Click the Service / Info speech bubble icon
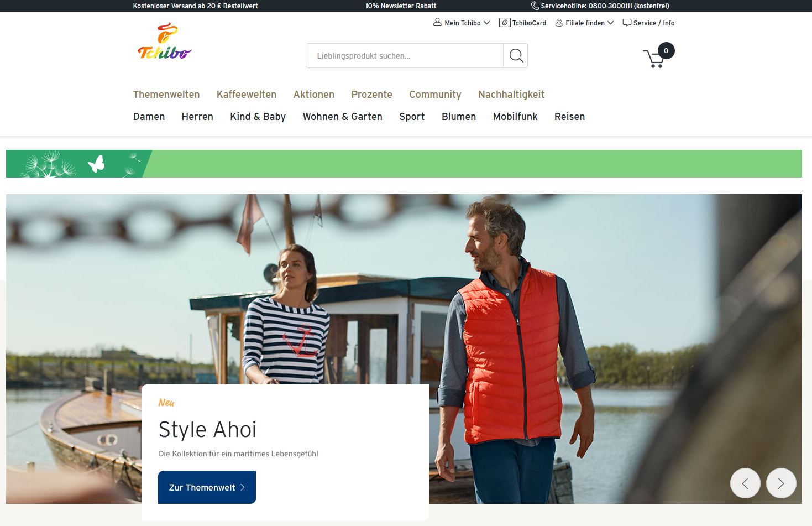Screen dimensions: 812x526 point(627,23)
